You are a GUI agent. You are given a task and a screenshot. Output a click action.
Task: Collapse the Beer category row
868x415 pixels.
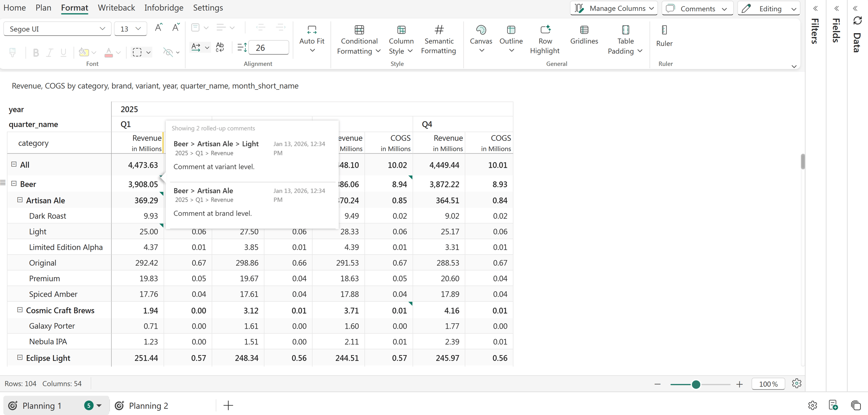coord(14,184)
